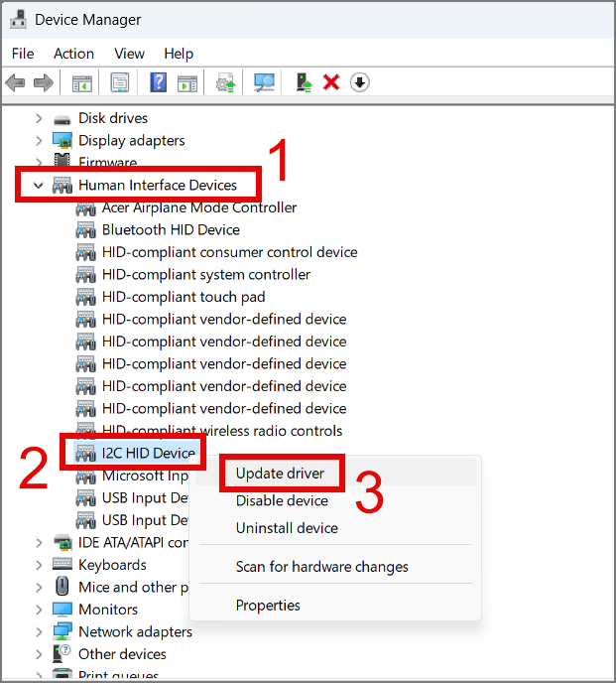Click Scan for hardware changes monitor icon

[x=264, y=82]
